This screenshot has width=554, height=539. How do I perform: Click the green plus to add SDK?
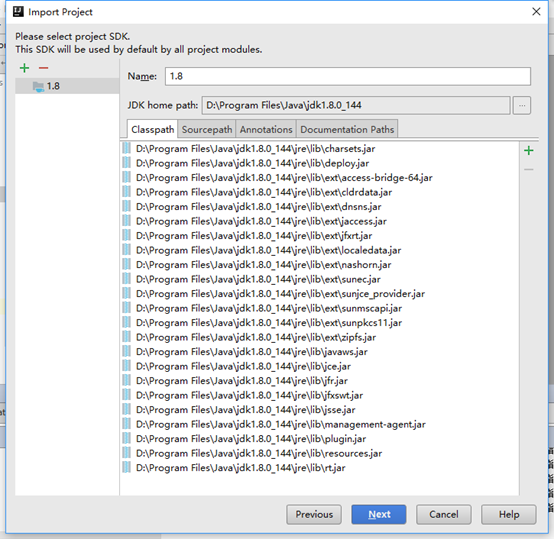24,68
